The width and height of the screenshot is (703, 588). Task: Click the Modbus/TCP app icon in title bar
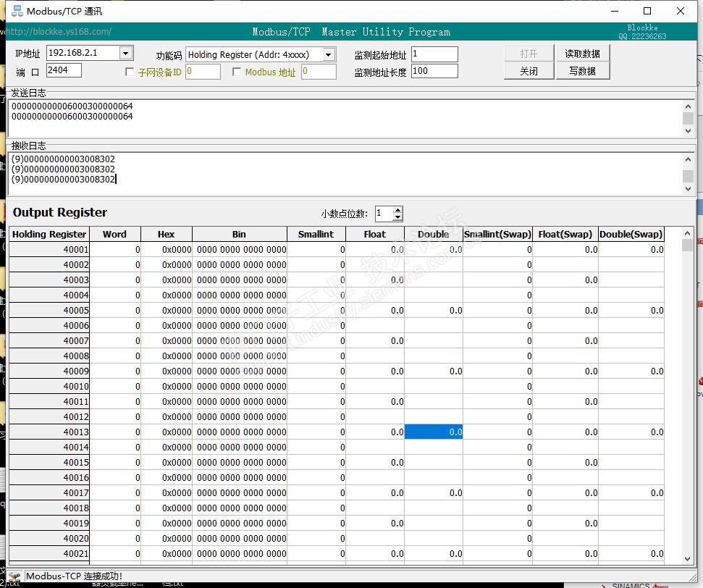point(14,11)
